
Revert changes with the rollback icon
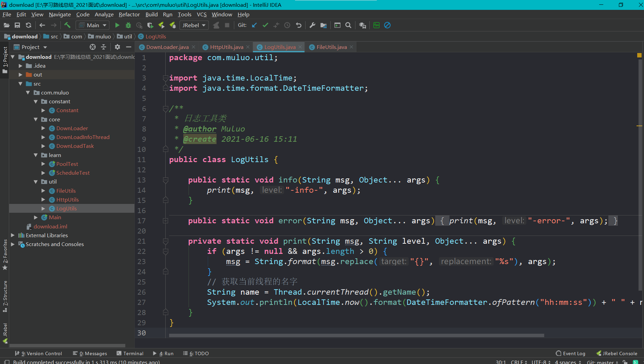[299, 25]
